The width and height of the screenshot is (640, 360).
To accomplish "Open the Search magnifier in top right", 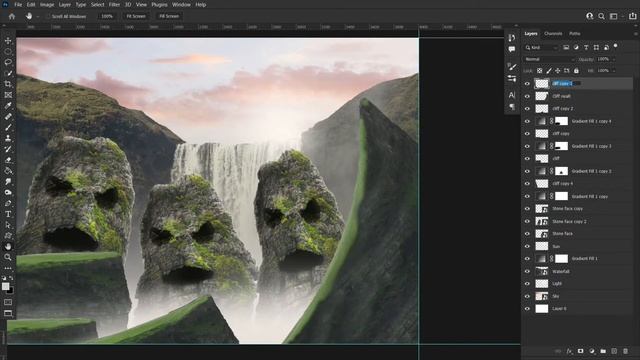I will [x=601, y=16].
